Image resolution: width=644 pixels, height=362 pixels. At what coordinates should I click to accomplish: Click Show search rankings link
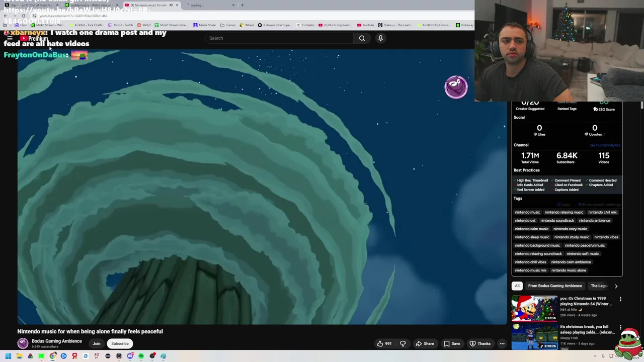pos(600,205)
